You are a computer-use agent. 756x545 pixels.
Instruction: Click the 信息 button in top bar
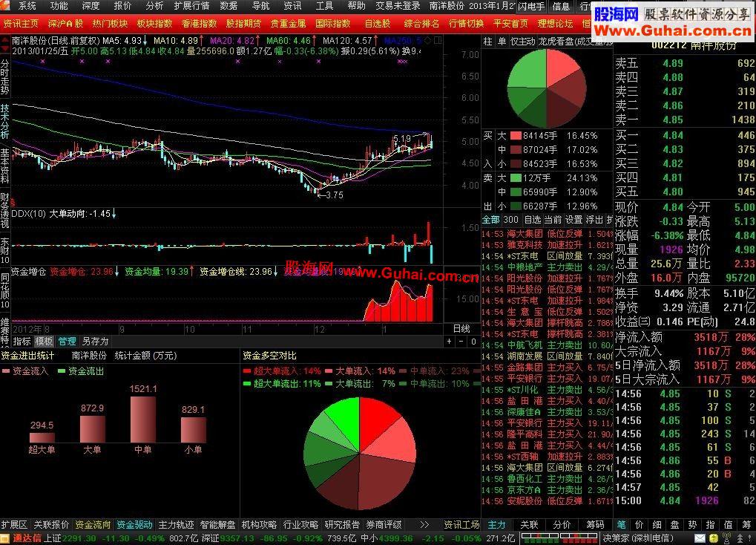coord(560,6)
